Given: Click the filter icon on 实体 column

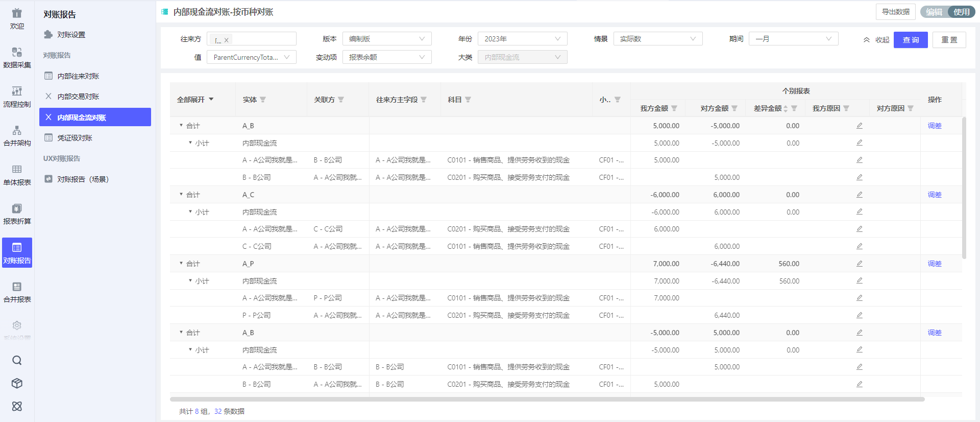Looking at the screenshot, I should [263, 100].
